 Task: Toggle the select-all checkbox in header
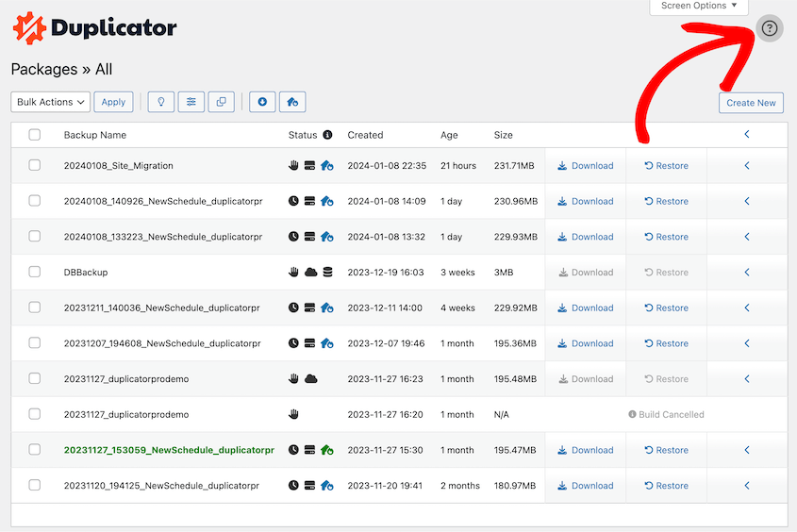tap(35, 135)
